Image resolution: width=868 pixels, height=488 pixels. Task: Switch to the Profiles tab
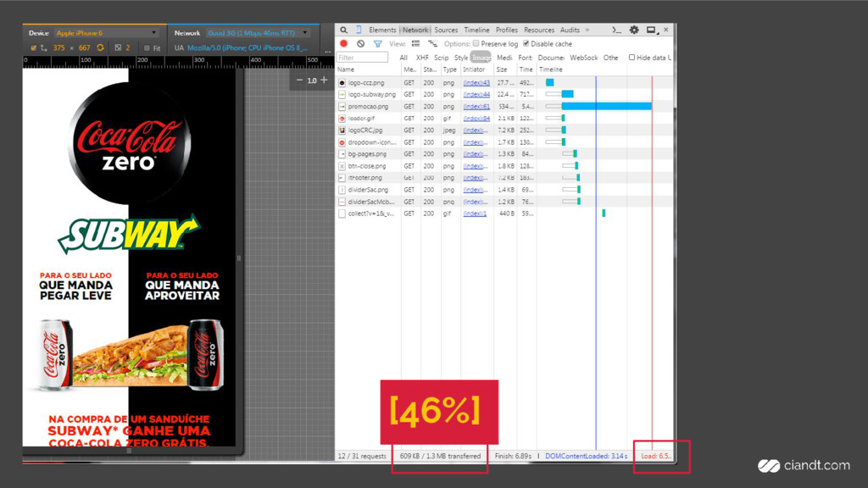pos(507,30)
